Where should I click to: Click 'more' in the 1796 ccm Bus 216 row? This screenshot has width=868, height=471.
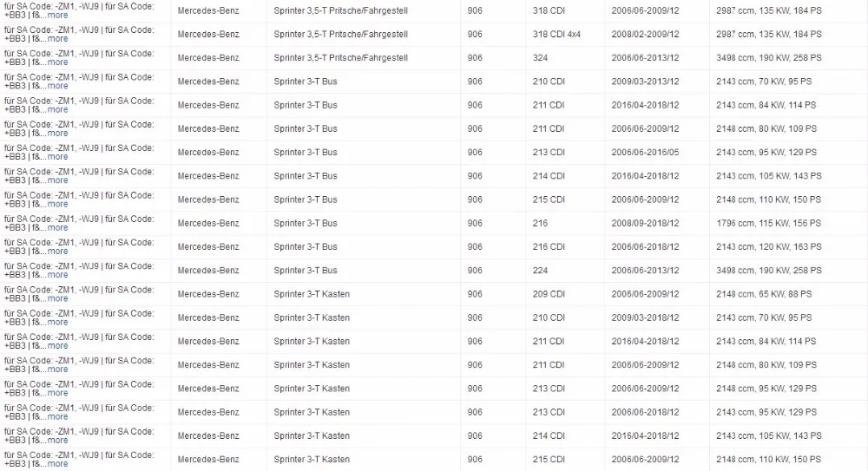coord(57,227)
